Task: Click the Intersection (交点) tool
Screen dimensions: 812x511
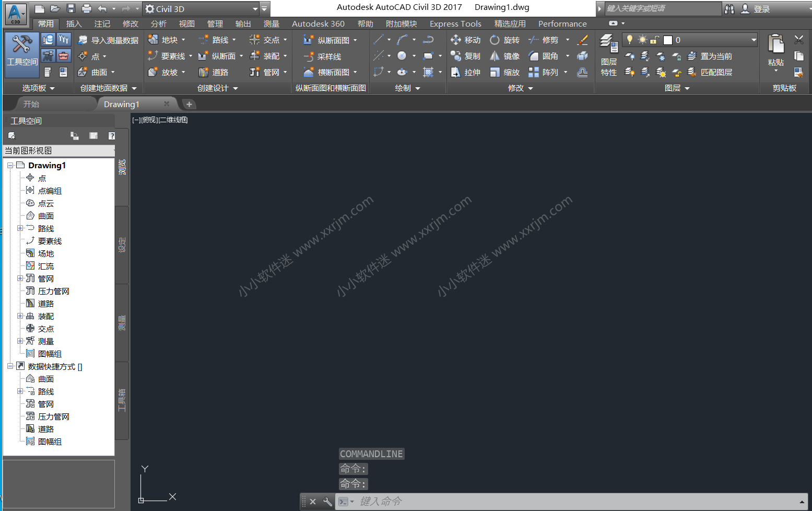Action: [265, 40]
